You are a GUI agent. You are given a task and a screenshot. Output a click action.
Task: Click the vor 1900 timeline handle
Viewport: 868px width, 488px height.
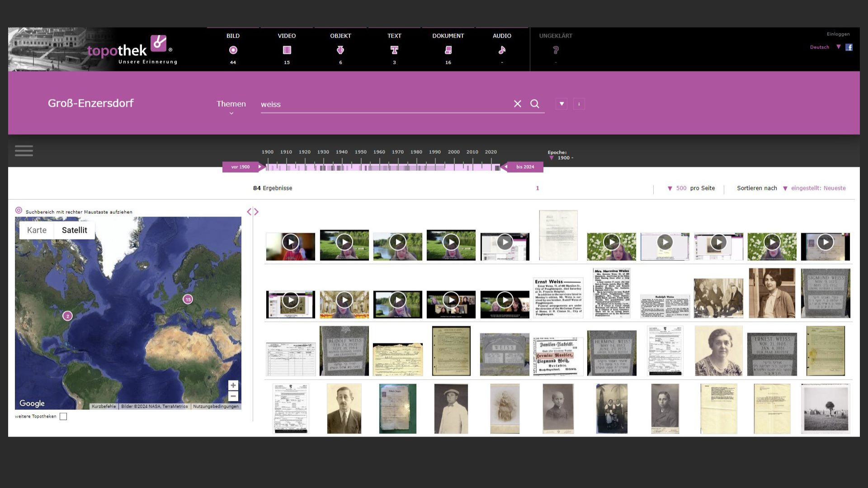click(241, 167)
